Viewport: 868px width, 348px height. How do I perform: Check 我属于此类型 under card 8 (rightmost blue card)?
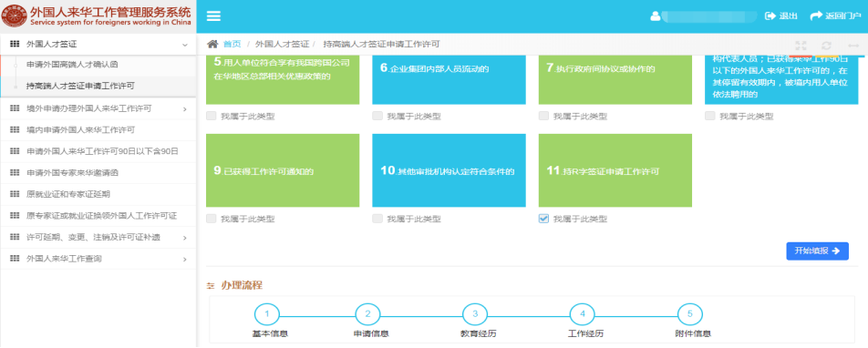pos(709,117)
